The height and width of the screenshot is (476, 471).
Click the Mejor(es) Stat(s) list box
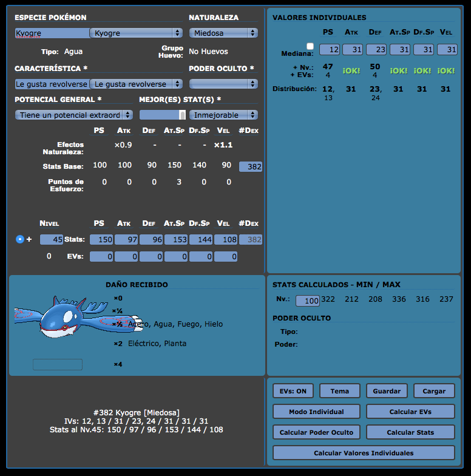pos(163,115)
